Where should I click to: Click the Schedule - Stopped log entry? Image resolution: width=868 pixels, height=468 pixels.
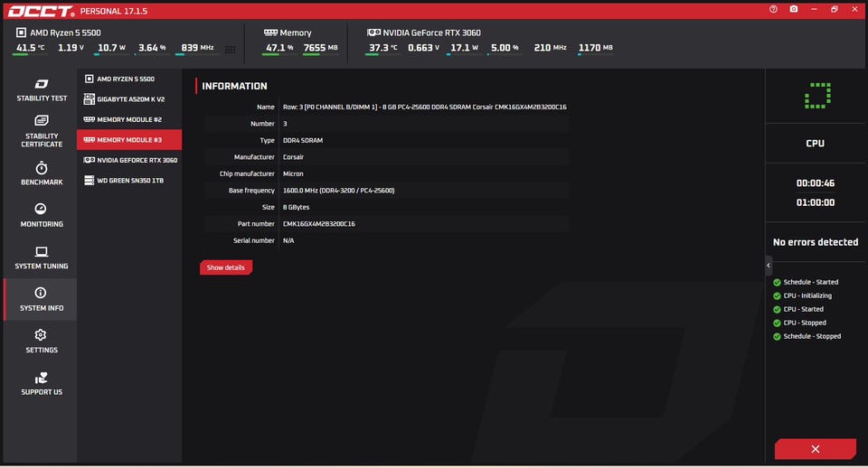[807, 336]
